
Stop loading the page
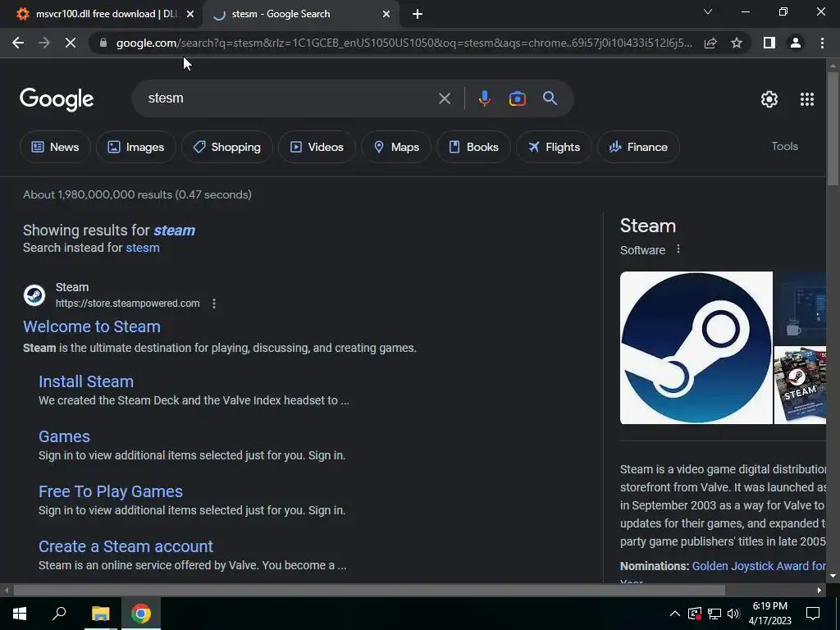click(71, 43)
